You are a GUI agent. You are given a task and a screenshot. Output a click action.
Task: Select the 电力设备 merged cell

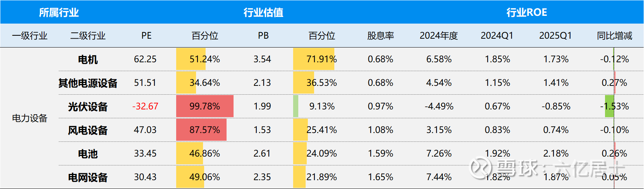(30, 118)
